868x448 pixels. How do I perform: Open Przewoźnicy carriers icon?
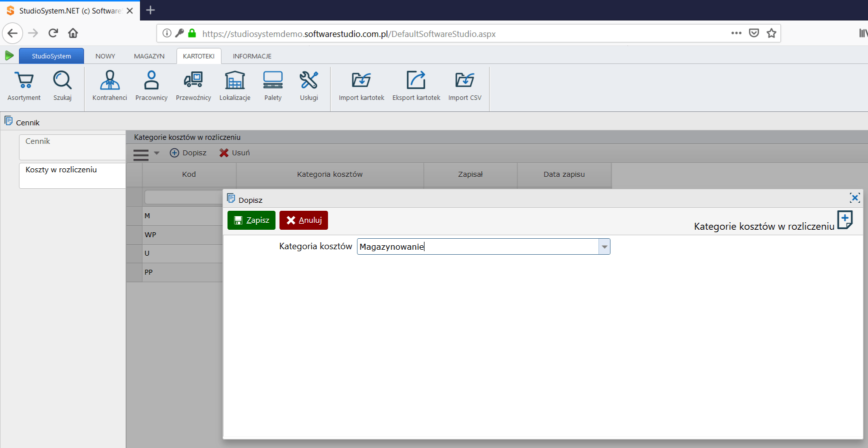[x=193, y=80]
